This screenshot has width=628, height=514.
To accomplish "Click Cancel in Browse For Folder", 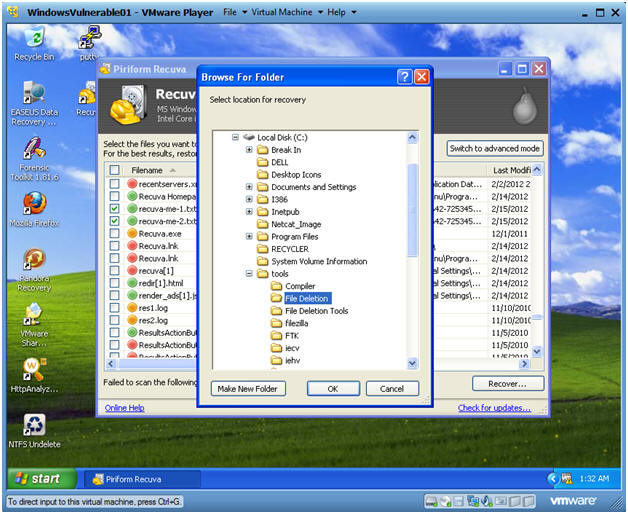I will (x=392, y=389).
